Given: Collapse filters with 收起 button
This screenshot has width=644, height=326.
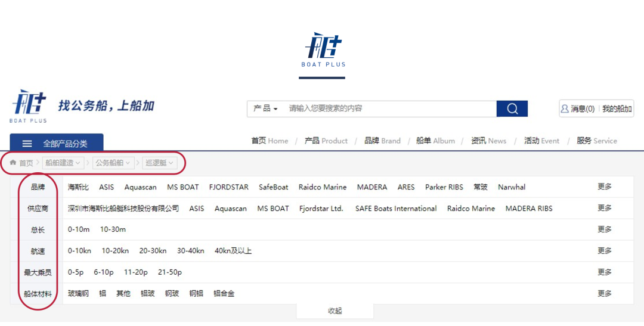Looking at the screenshot, I should (335, 311).
